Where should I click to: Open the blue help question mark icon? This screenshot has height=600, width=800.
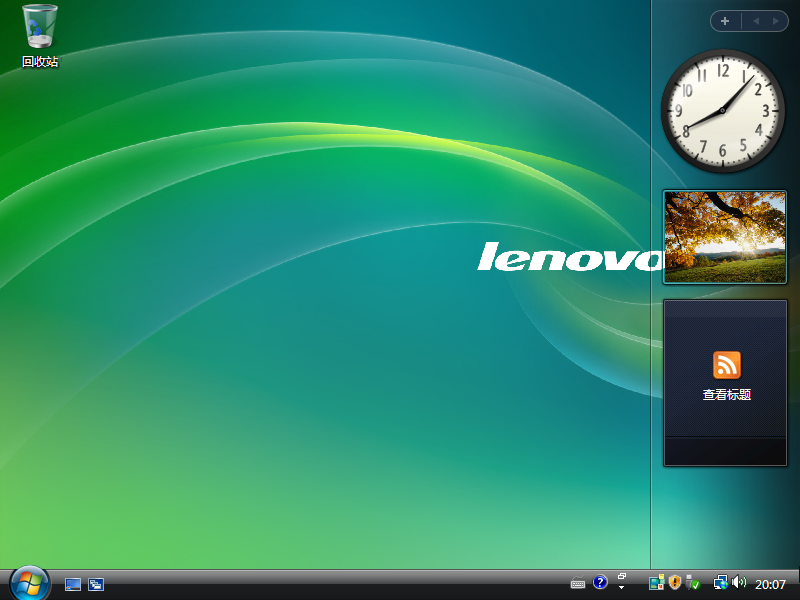(600, 582)
